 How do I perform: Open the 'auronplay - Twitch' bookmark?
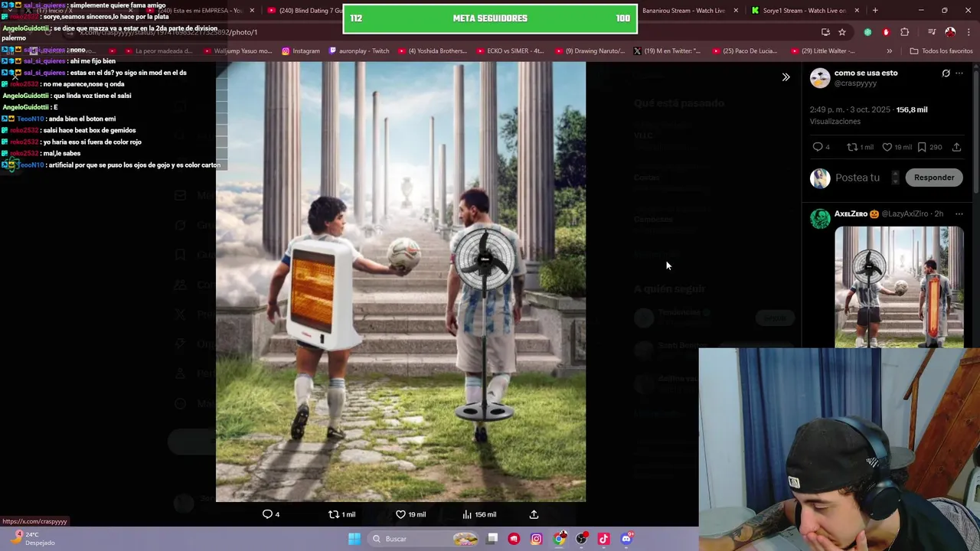(x=359, y=51)
